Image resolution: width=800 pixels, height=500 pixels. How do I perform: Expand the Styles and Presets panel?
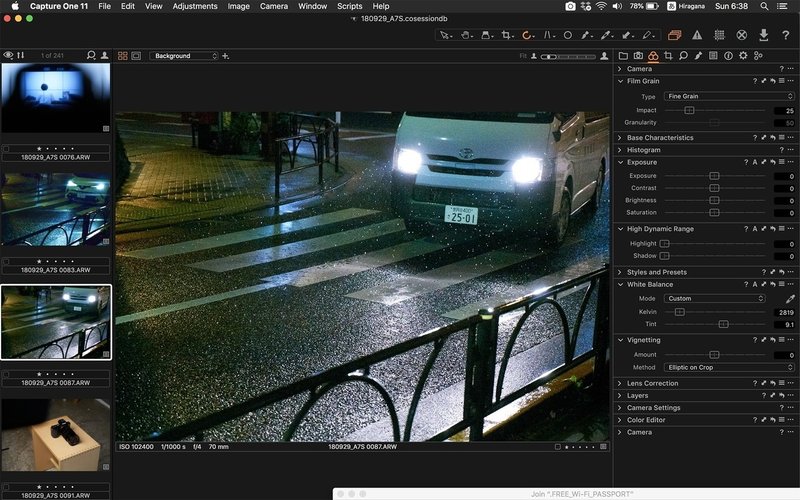click(620, 272)
